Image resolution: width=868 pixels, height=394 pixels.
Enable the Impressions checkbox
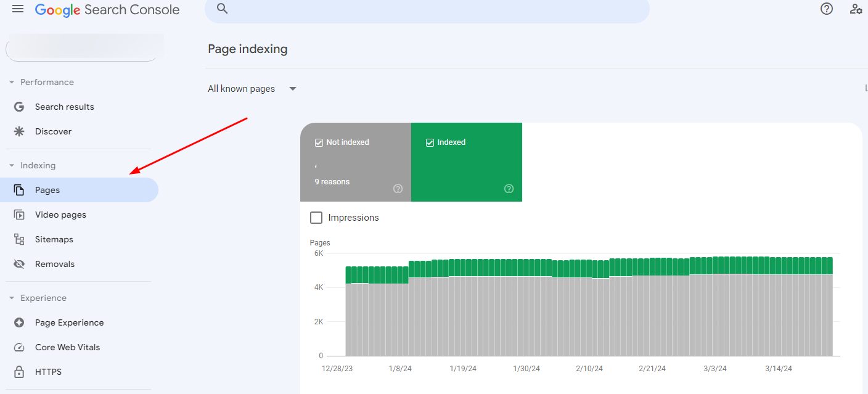pyautogui.click(x=316, y=218)
